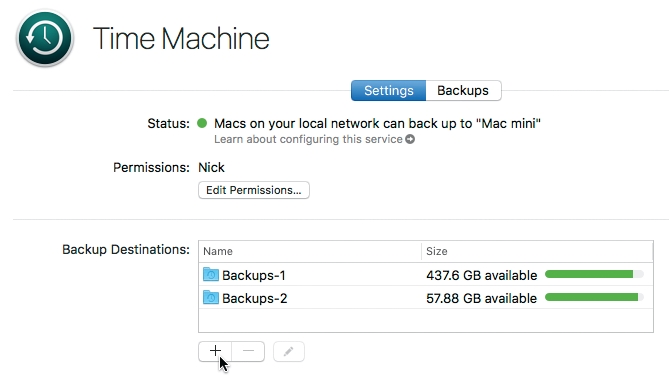Open Edit Permissions dialog
Screen dimensions: 669x376
pyautogui.click(x=254, y=190)
